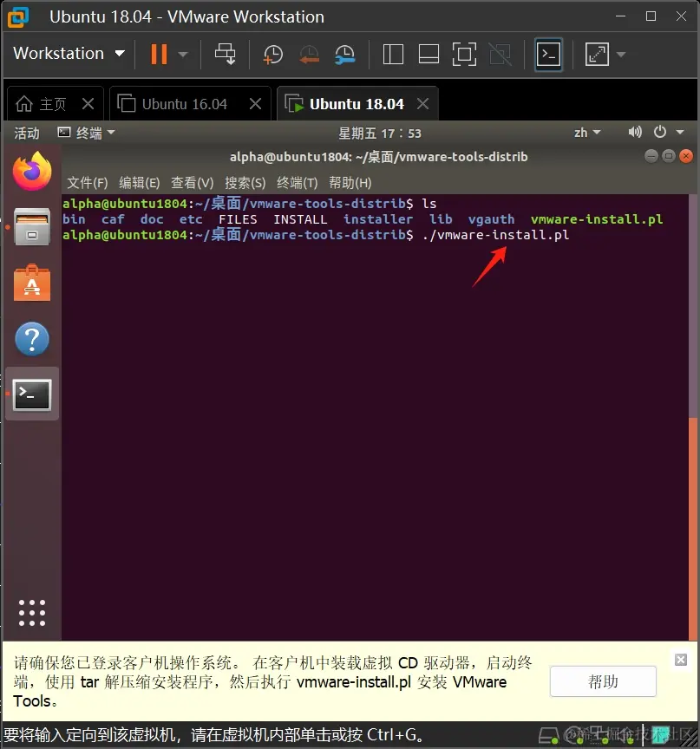Open the power system menu icon
700x749 pixels.
tap(660, 132)
